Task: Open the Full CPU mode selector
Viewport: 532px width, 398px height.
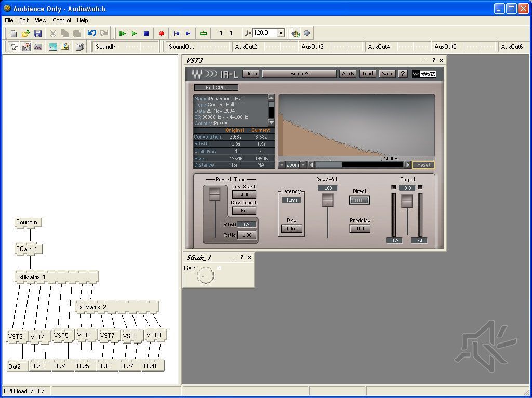Action: [x=216, y=88]
